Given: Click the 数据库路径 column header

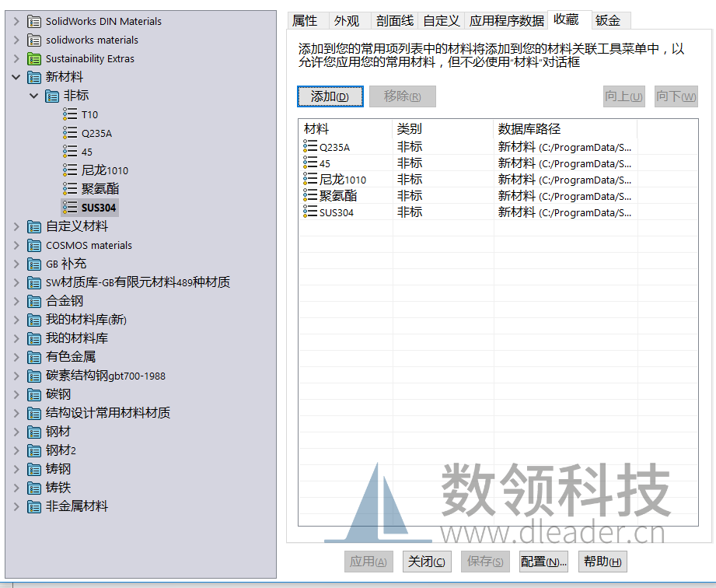Looking at the screenshot, I should (x=565, y=129).
